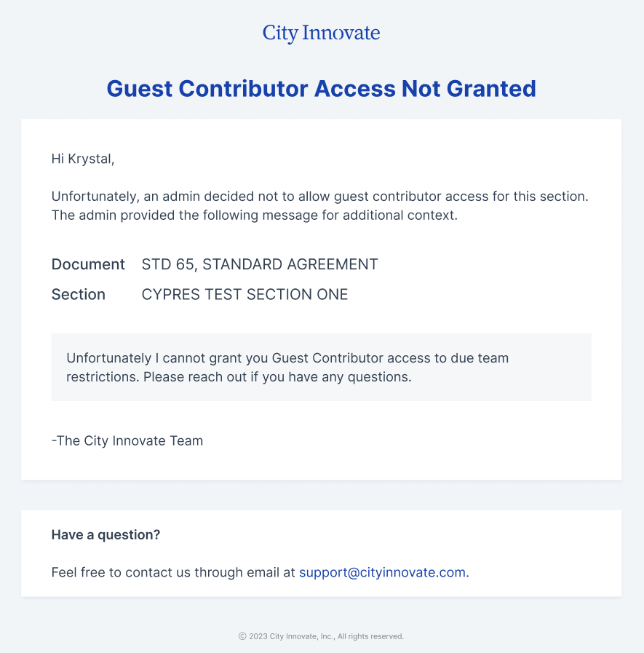Click STD 65, STANDARD AGREEMENT document name
This screenshot has height=653, width=644.
260,264
